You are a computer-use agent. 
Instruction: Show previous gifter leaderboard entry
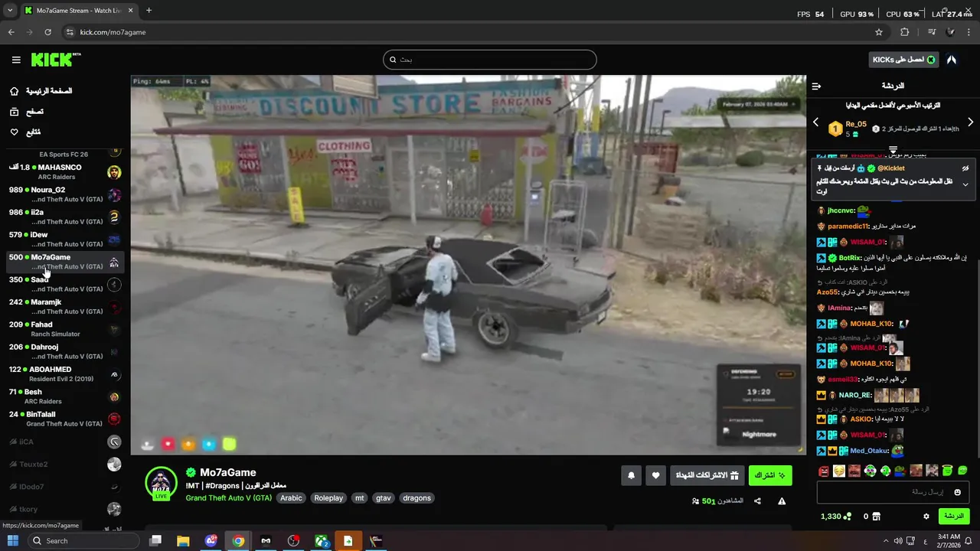[x=815, y=122]
